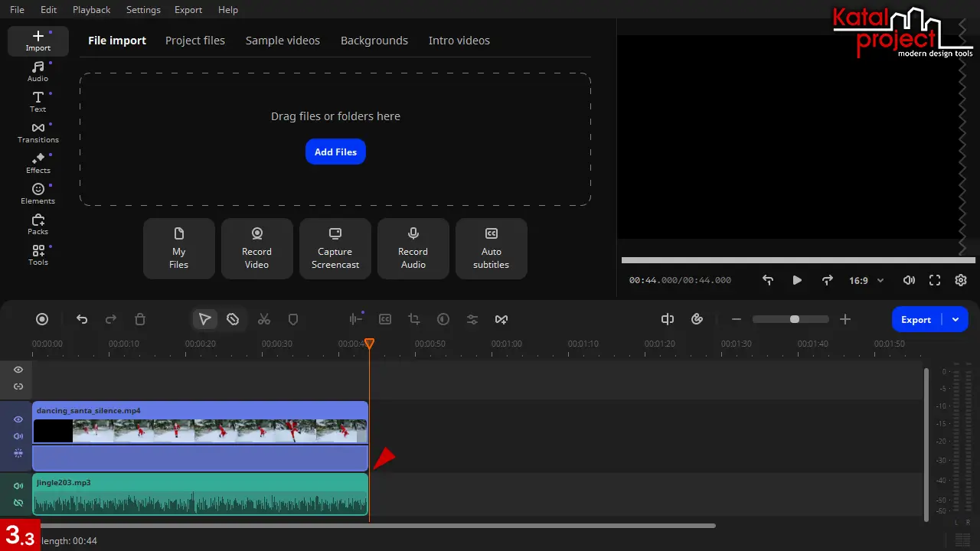Image resolution: width=980 pixels, height=551 pixels.
Task: Click the undo arrow in timeline toolbar
Action: click(x=82, y=319)
